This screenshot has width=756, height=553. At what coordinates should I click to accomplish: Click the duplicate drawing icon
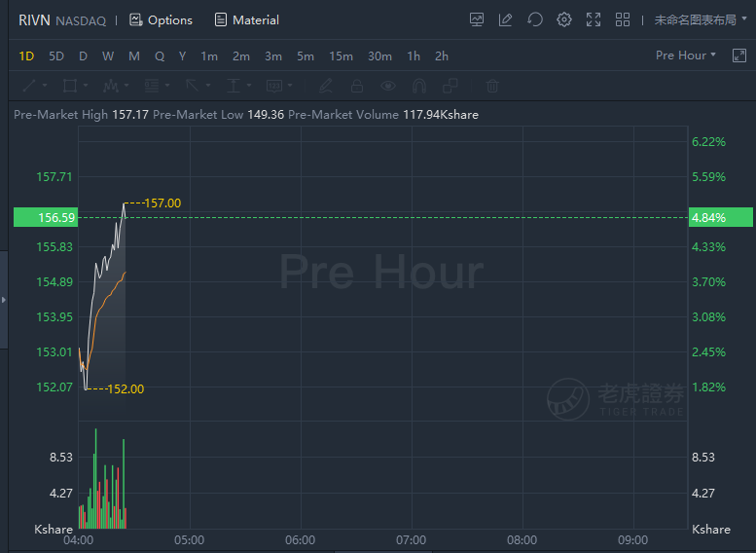[450, 86]
